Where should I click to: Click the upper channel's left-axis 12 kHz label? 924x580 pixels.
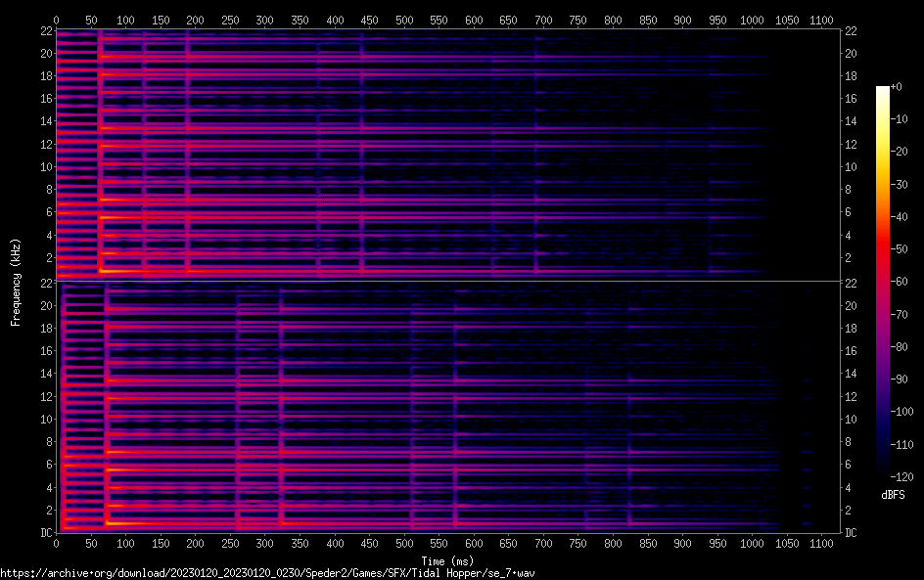(43, 144)
